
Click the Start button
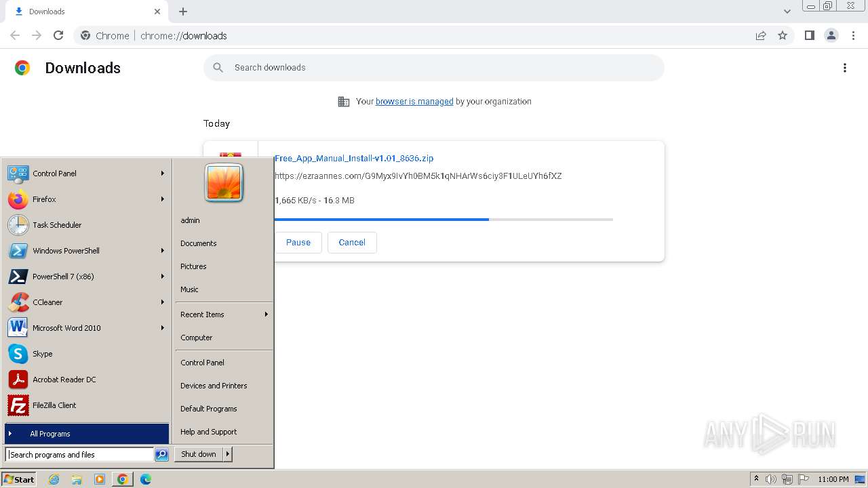[x=19, y=479]
